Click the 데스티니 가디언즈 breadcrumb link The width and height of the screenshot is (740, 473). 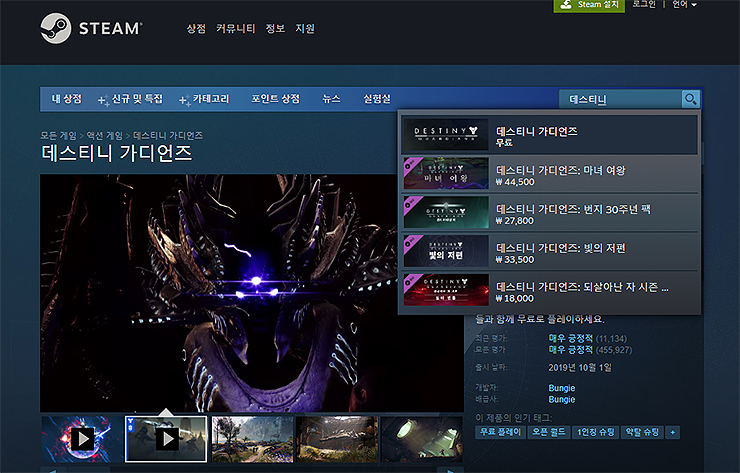click(x=168, y=135)
